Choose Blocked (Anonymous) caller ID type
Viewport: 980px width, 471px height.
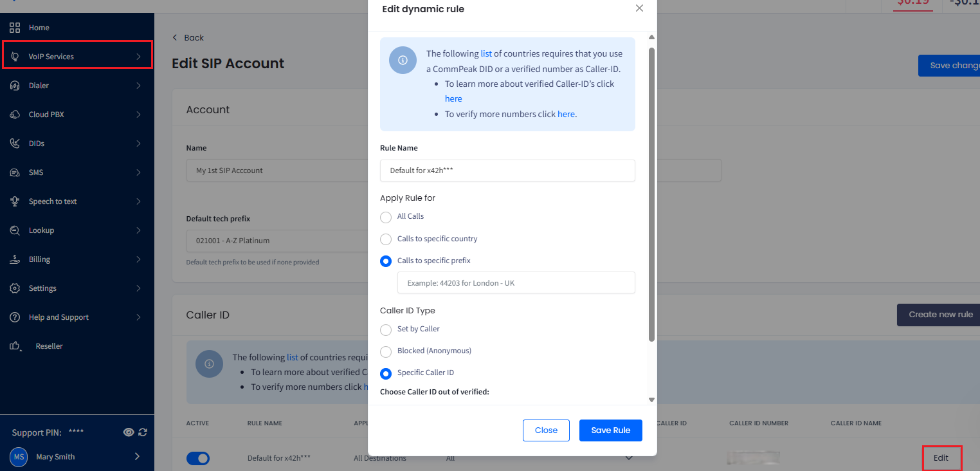[386, 351]
